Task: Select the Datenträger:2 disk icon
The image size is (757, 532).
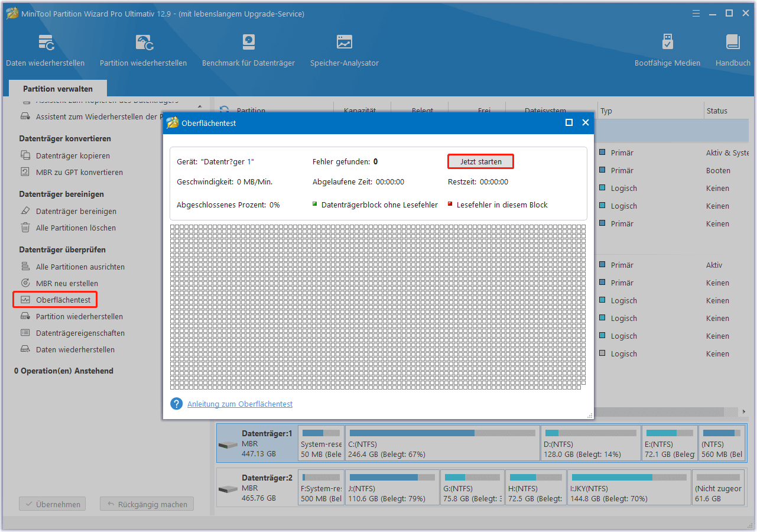Action: pos(228,489)
